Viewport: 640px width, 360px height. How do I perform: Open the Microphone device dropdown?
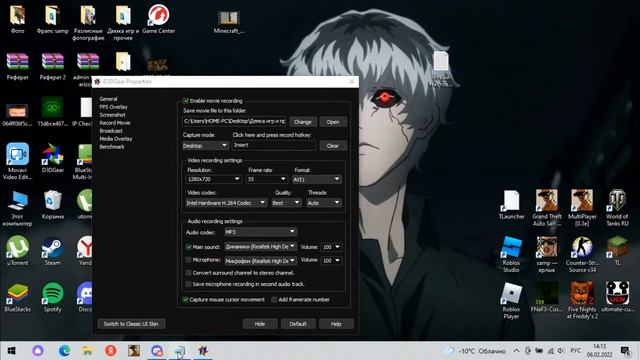pos(260,260)
